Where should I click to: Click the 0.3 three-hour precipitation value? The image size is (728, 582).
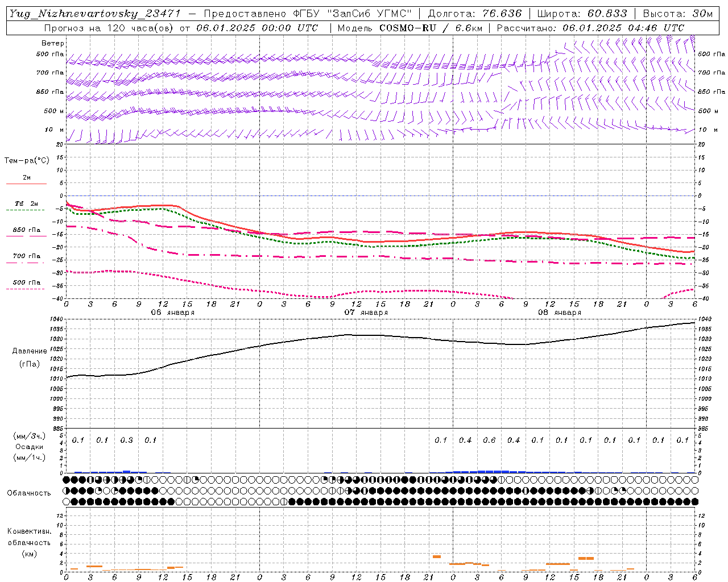[x=126, y=440]
